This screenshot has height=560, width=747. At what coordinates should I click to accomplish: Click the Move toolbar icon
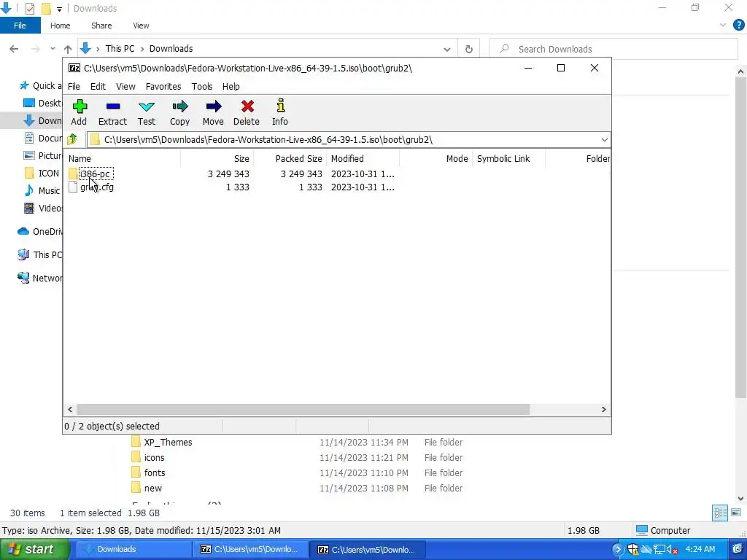[213, 112]
